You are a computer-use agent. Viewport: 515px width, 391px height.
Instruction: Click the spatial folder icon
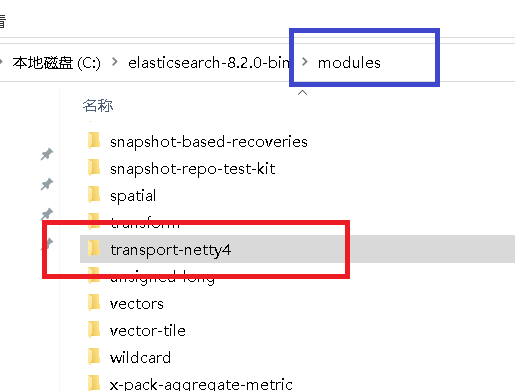pyautogui.click(x=94, y=195)
